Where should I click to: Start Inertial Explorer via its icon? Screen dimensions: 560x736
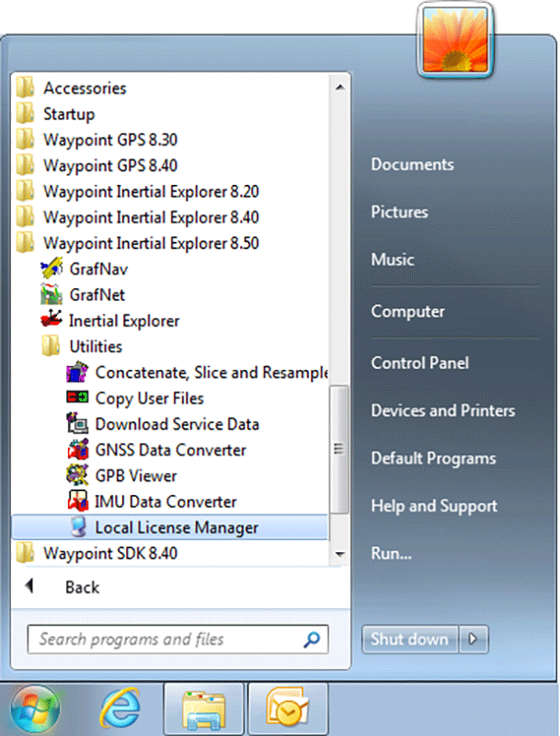pos(51,320)
